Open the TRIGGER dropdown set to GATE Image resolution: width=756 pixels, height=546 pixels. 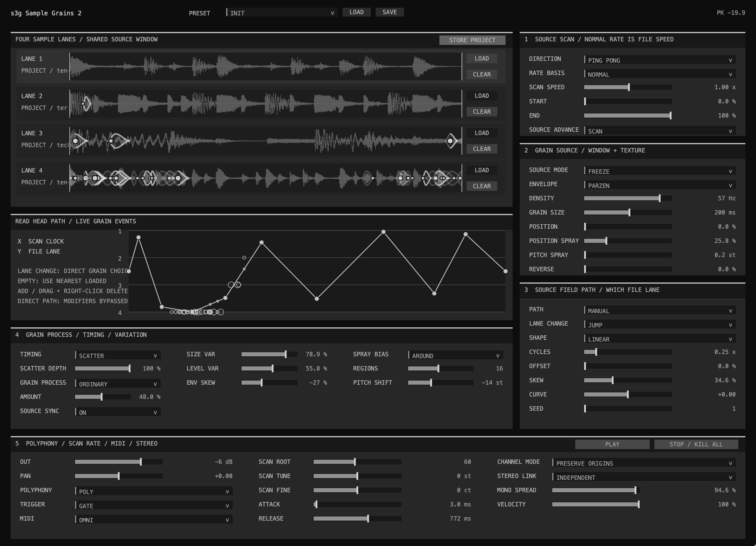pos(154,505)
